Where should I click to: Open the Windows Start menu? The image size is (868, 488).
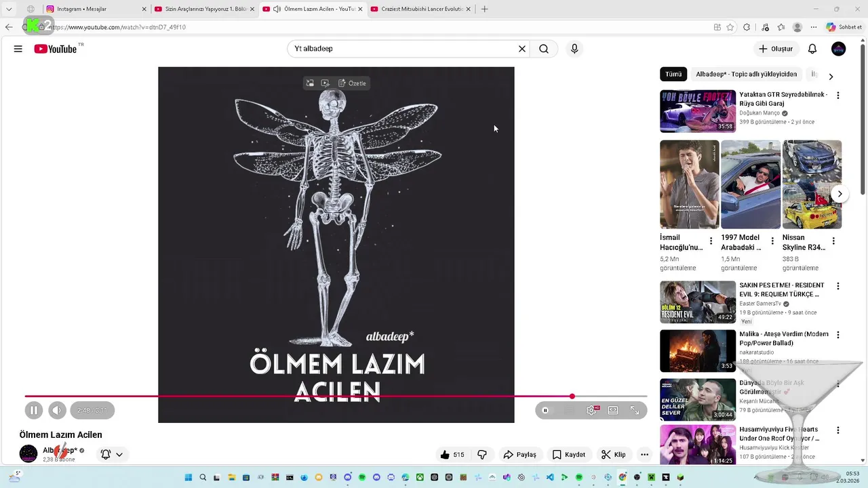point(189,477)
